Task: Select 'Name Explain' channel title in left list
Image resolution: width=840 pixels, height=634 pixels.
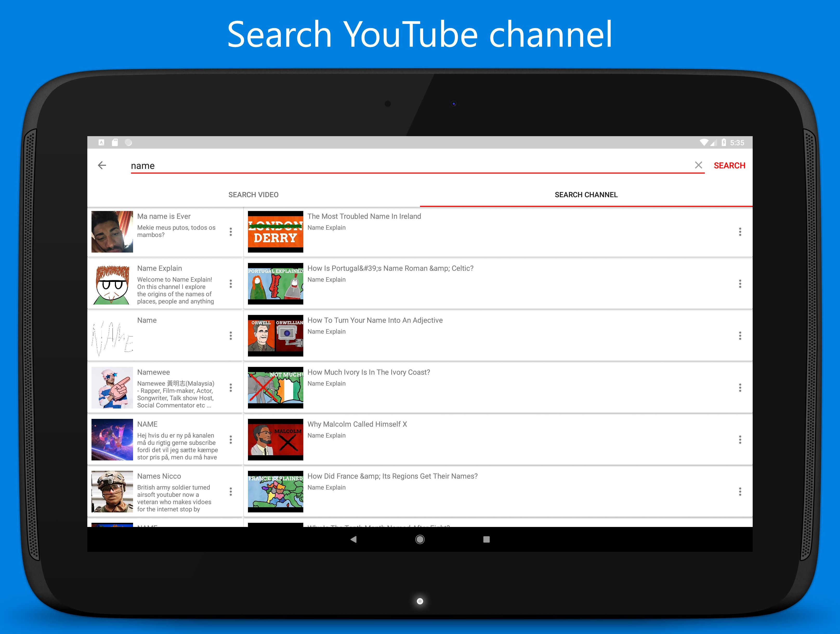Action: point(160,268)
